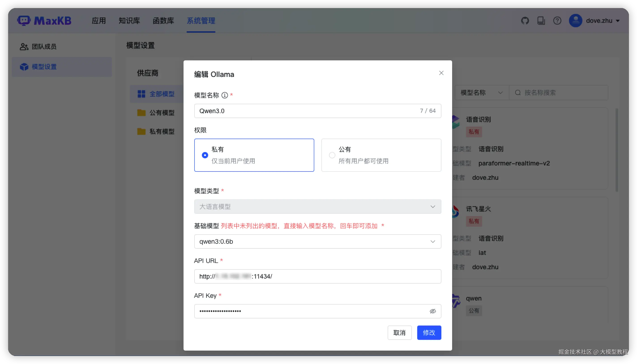Click the help question mark icon
Screen dimensions: 637x364
[x=557, y=21]
